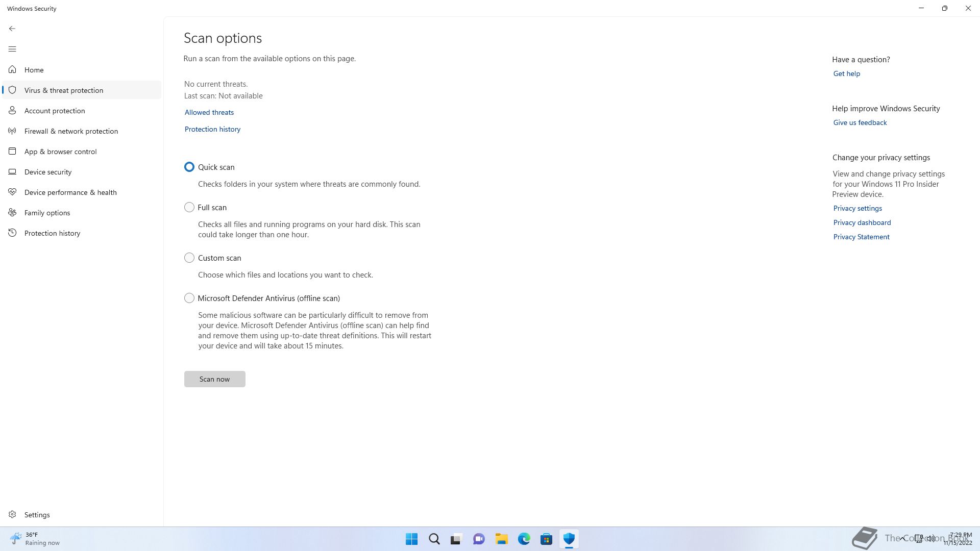Open Device performance & health section
The width and height of the screenshot is (980, 551).
82,192
